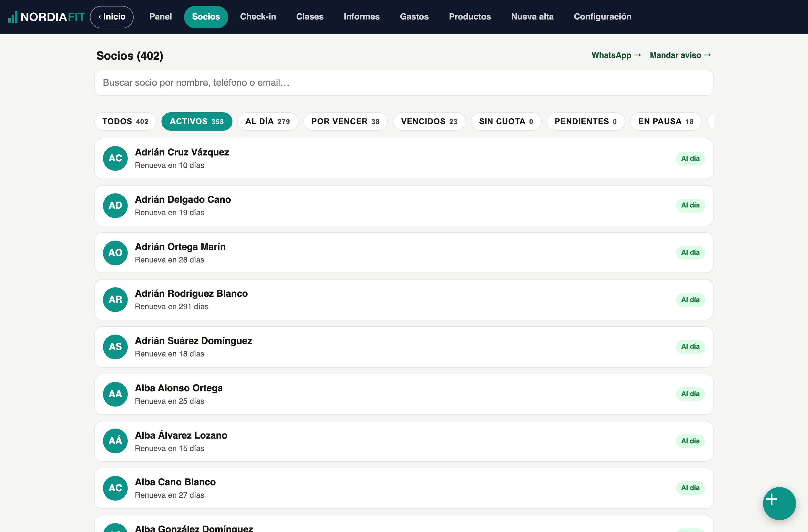Click Al día badge for Adrián Rodríguez Blanco

[x=690, y=300]
